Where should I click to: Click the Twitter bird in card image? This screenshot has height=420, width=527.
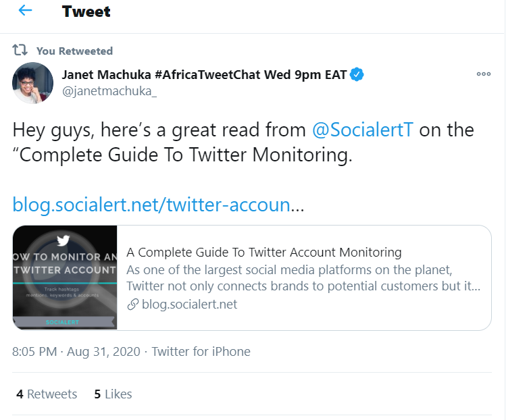point(64,240)
